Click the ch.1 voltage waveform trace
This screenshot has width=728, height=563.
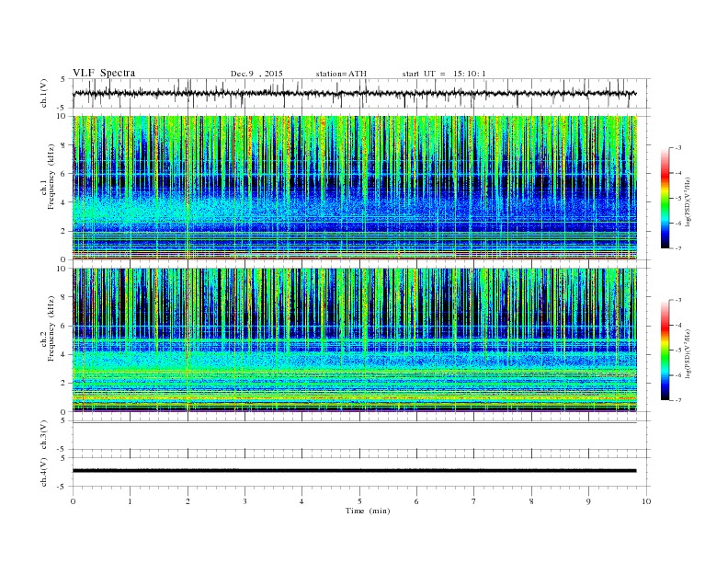tap(354, 93)
